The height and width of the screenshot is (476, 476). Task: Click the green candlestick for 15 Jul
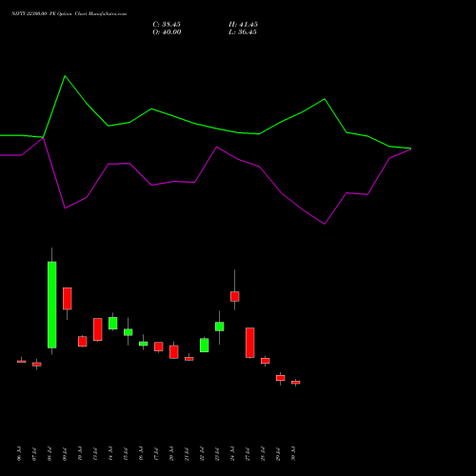click(x=129, y=332)
